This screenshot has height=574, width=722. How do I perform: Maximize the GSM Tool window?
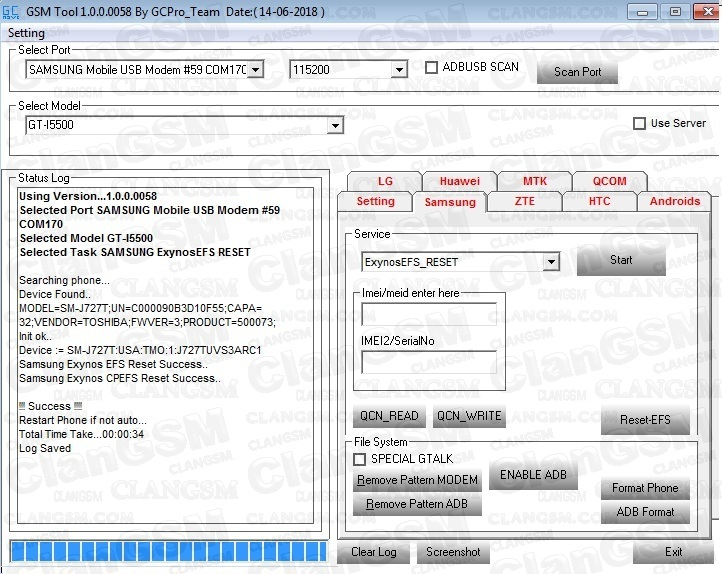(x=675, y=12)
